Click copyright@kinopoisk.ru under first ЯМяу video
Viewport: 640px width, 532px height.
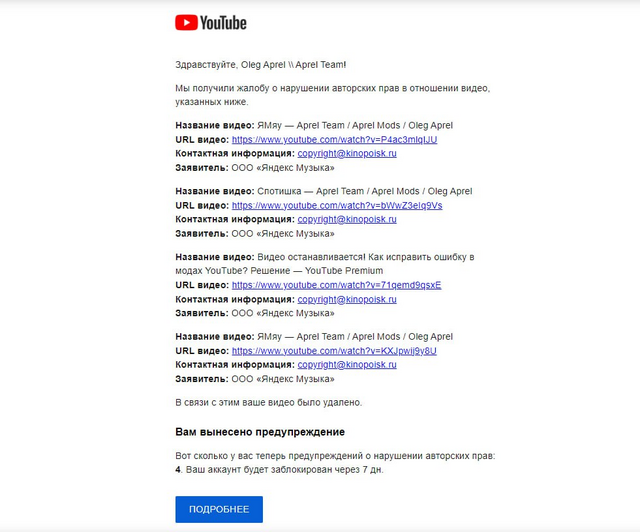347,154
